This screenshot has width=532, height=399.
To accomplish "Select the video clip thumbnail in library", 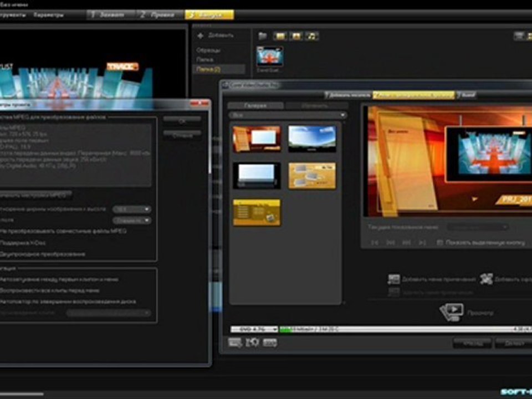I will (270, 57).
